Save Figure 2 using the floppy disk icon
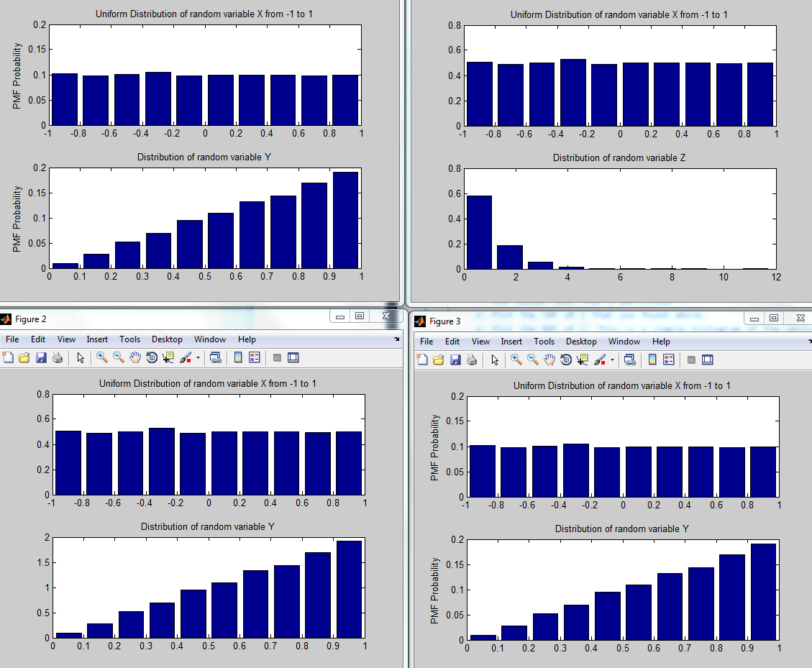This screenshot has height=668, width=812. (x=41, y=357)
